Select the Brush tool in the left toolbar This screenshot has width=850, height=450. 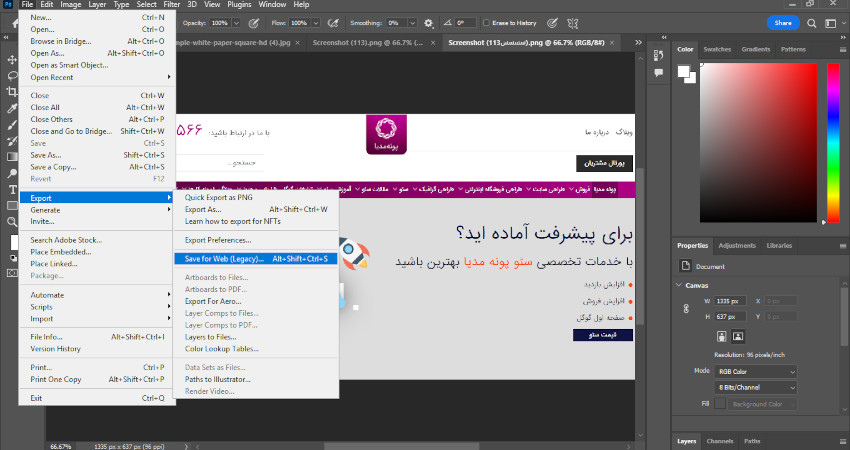[x=12, y=125]
